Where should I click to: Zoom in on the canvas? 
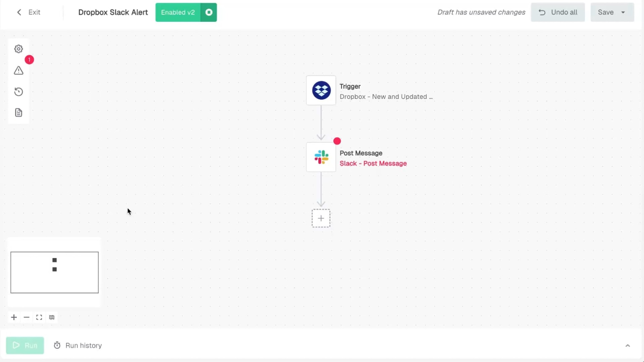pos(14,317)
